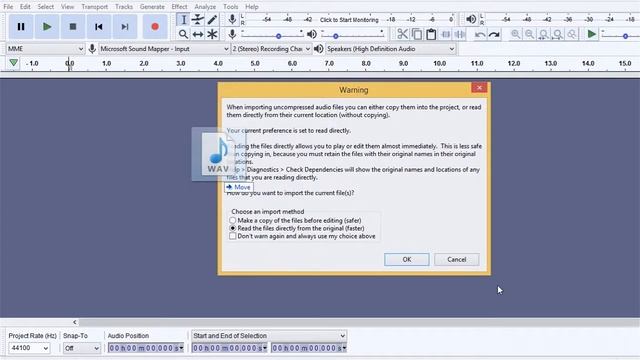Open the Tools menu
The image size is (640, 360).
click(x=231, y=7)
